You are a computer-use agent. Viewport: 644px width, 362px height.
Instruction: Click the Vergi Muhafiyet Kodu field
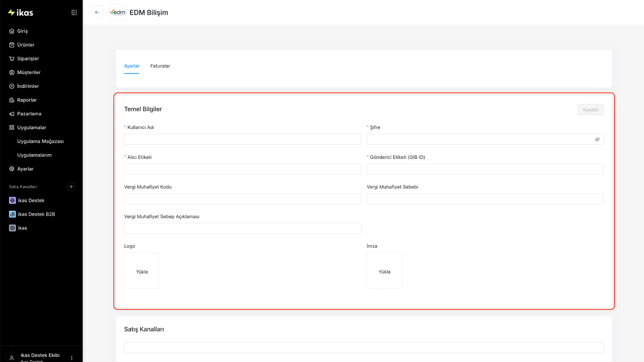click(x=243, y=199)
